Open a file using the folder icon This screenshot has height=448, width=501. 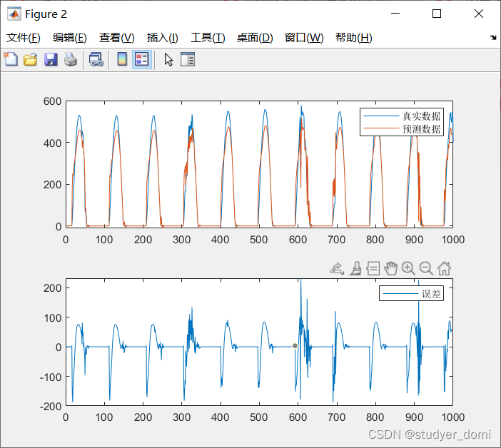click(31, 59)
